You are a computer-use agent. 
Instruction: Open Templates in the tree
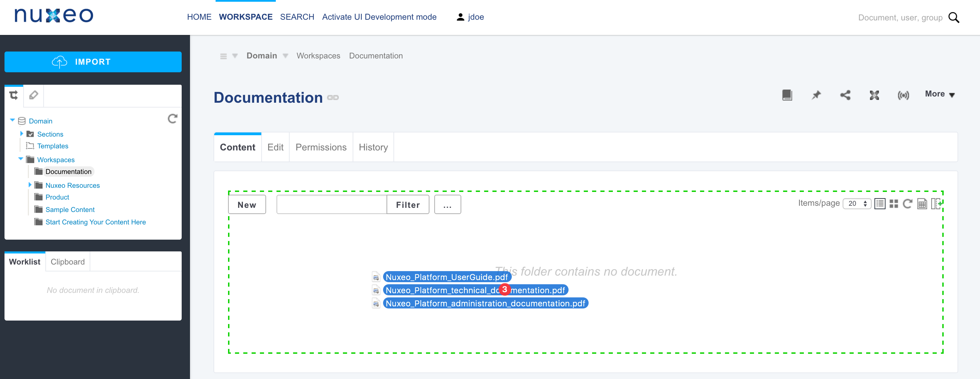pyautogui.click(x=53, y=146)
